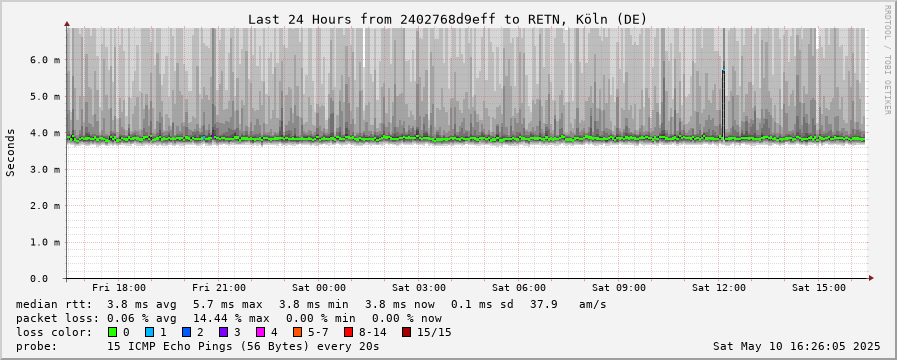The width and height of the screenshot is (897, 360).
Task: Click the Sat 00:00 time axis label
Action: coord(319,287)
